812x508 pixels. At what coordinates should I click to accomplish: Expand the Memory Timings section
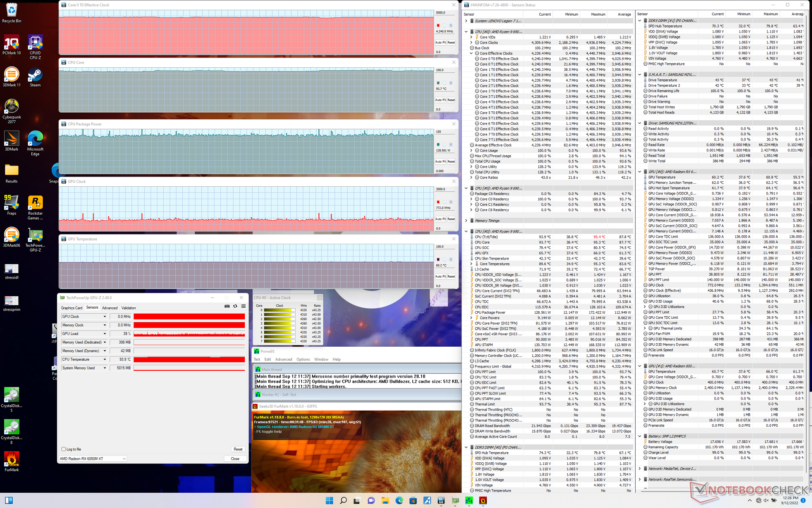click(x=466, y=221)
